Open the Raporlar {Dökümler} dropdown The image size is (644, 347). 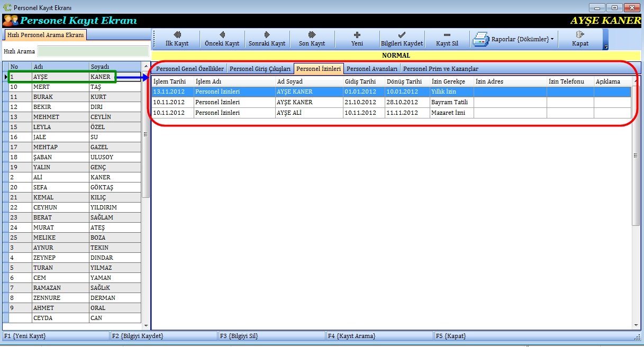click(513, 39)
